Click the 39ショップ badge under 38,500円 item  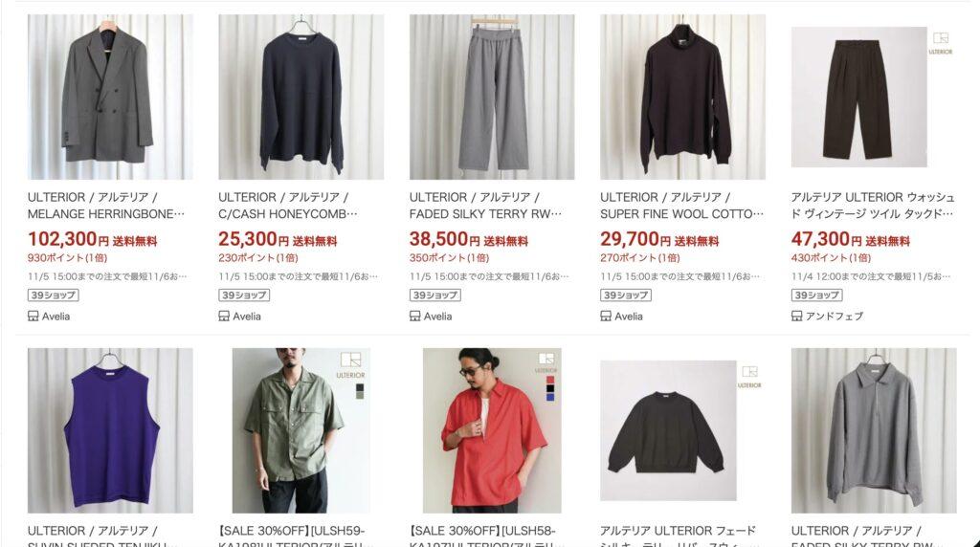(435, 295)
